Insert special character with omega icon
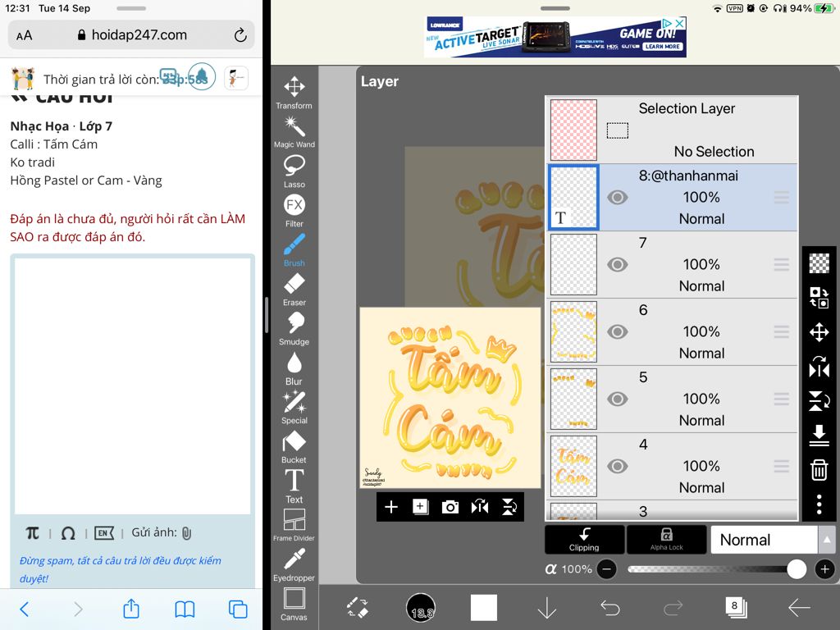This screenshot has height=630, width=840. [x=68, y=533]
